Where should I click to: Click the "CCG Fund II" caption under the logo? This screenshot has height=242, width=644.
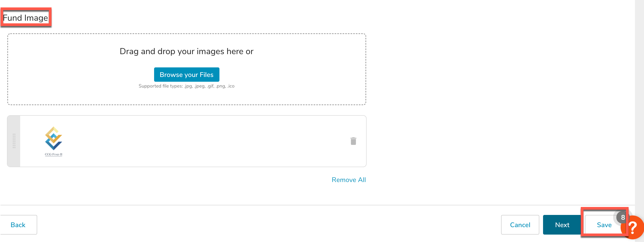click(x=53, y=154)
